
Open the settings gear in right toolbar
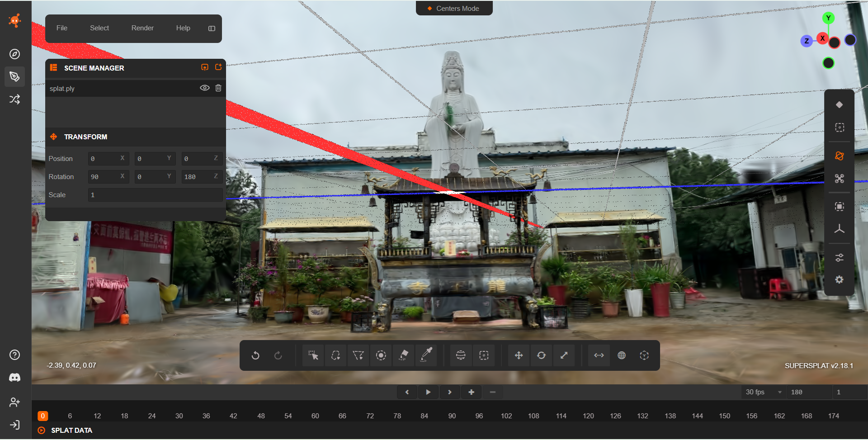(840, 280)
